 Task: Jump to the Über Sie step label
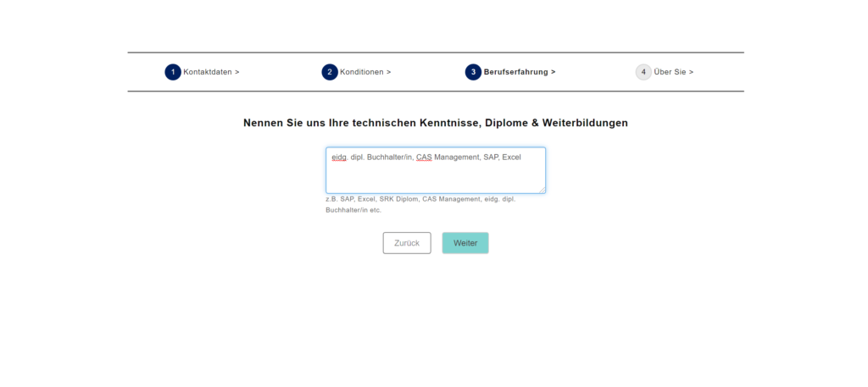673,72
